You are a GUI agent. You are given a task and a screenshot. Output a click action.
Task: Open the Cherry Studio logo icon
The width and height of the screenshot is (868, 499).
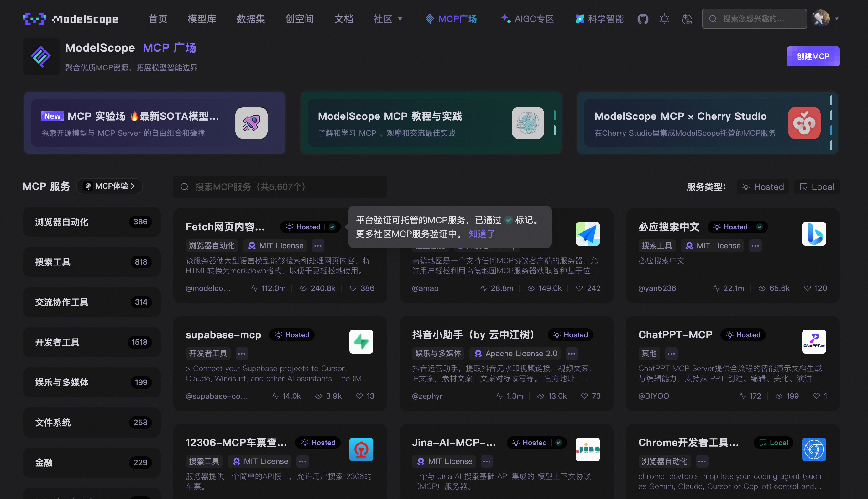804,123
